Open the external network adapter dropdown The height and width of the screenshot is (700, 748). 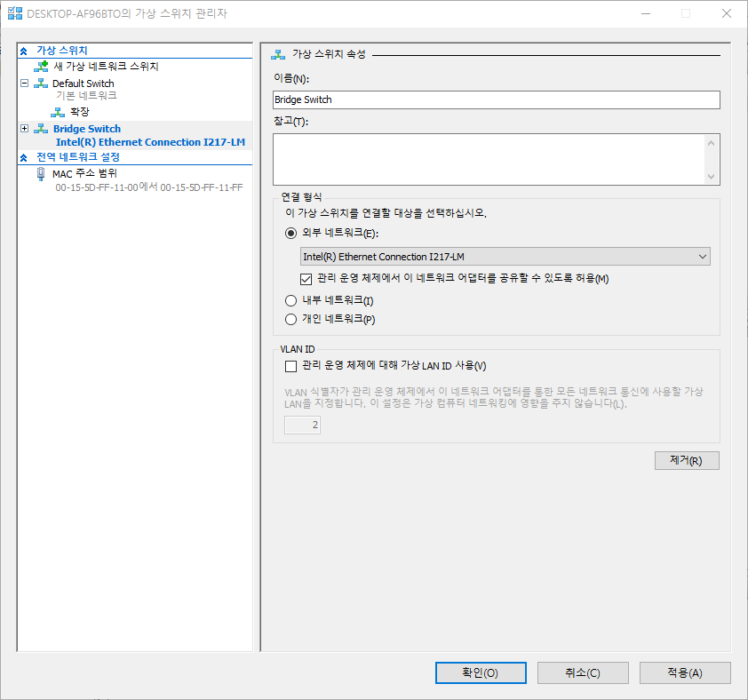click(x=505, y=257)
